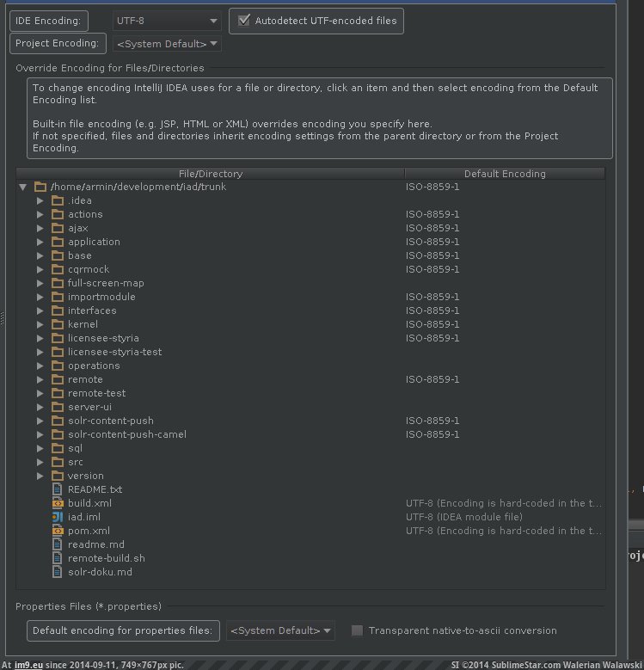Open the IDE Encoding dropdown
Image resolution: width=644 pixels, height=670 pixels.
(167, 20)
